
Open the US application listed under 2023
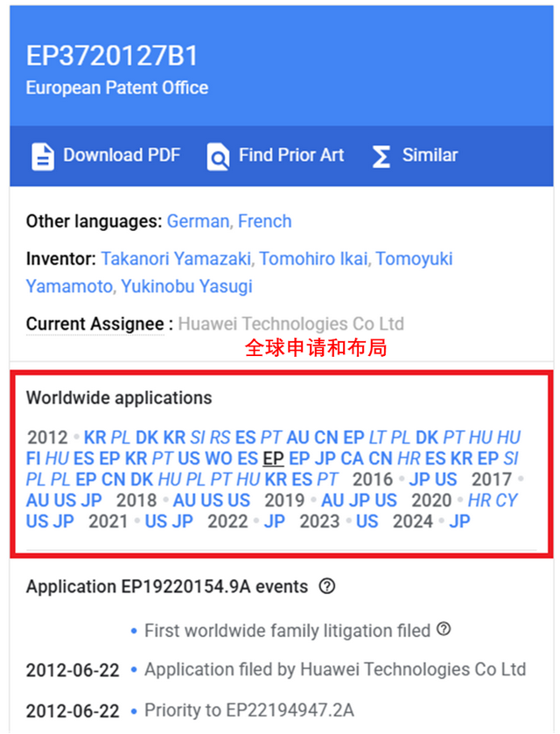[367, 521]
